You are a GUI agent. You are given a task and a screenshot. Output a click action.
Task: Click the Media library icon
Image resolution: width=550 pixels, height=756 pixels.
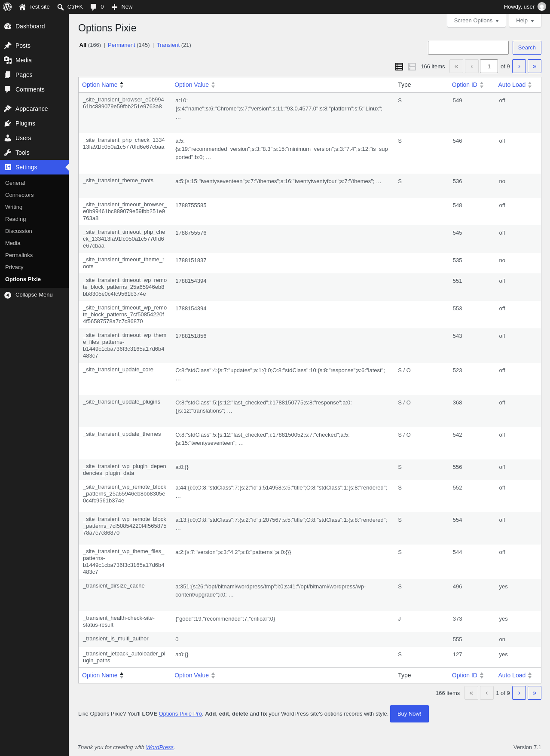[8, 60]
